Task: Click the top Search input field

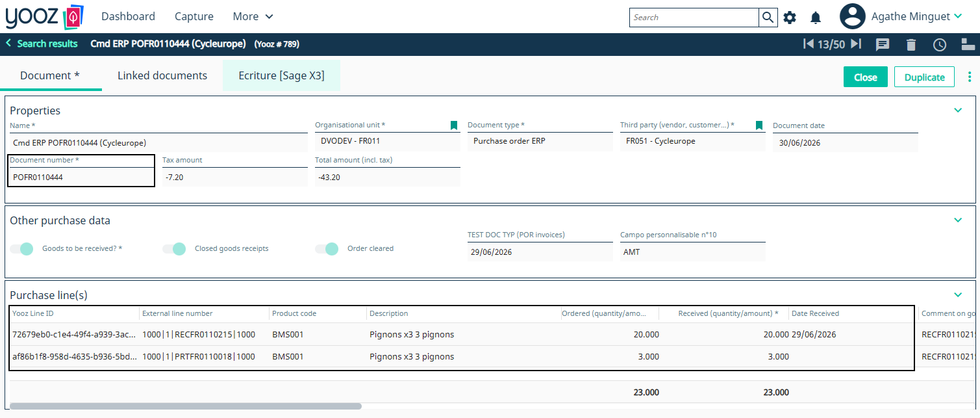Action: [694, 18]
